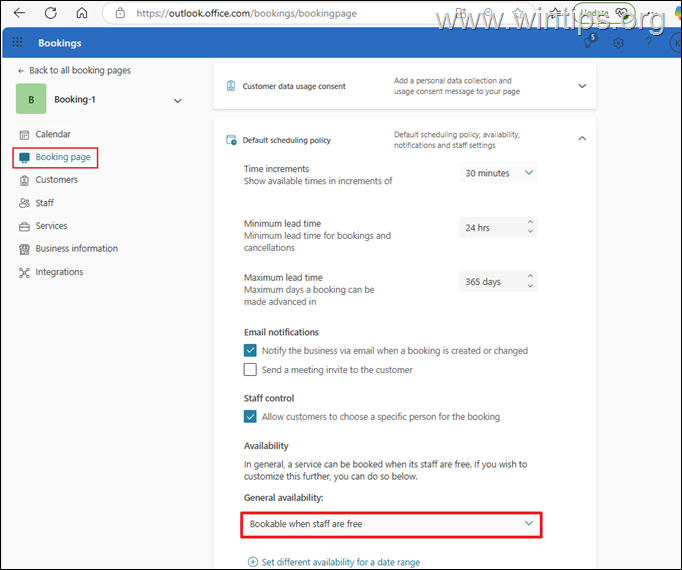Viewport: 682px width, 570px height.
Task: Click the browser address bar URL
Action: click(x=247, y=13)
